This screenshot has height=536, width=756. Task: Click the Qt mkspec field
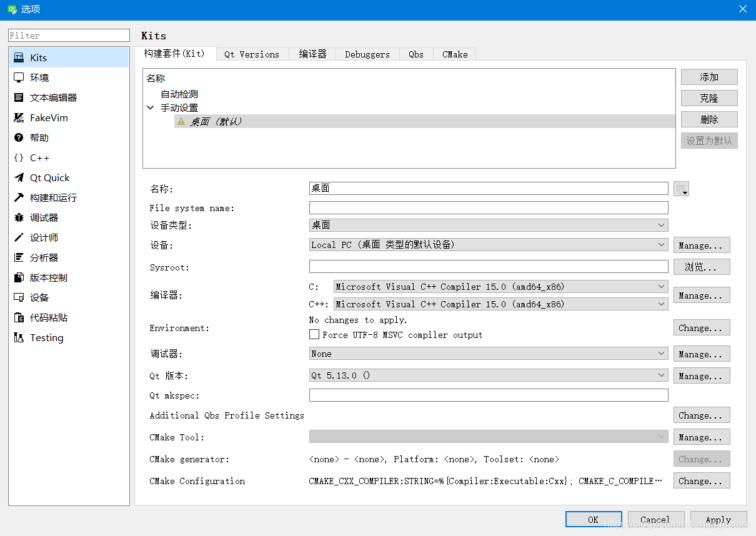point(489,395)
